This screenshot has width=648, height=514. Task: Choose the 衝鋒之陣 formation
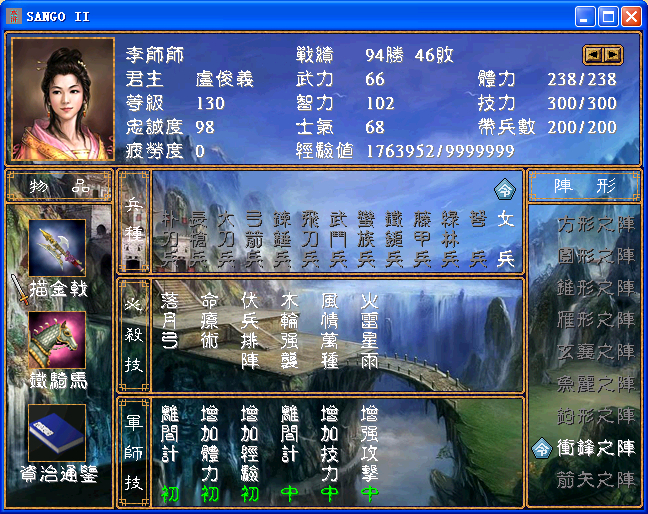pos(596,447)
